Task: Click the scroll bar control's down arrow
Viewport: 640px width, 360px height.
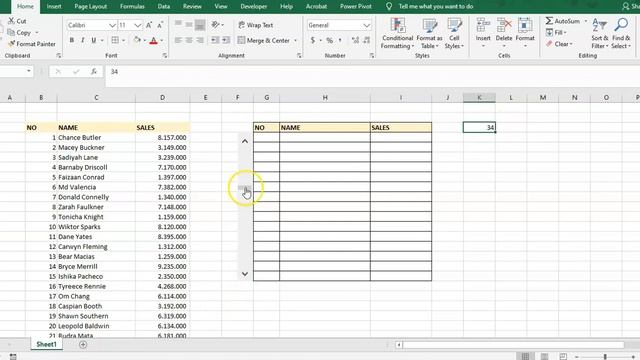Action: click(245, 274)
